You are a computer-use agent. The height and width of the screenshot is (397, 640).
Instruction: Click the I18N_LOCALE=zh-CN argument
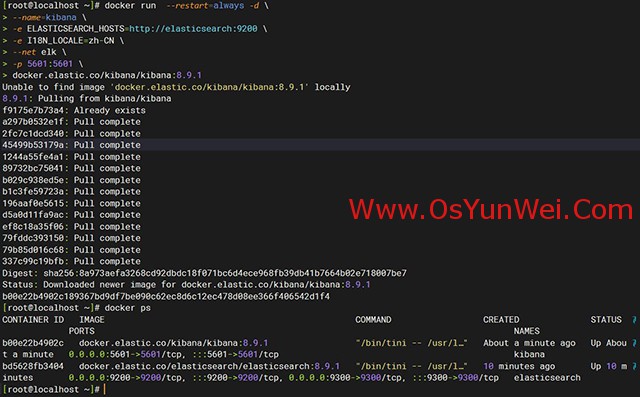click(71, 41)
